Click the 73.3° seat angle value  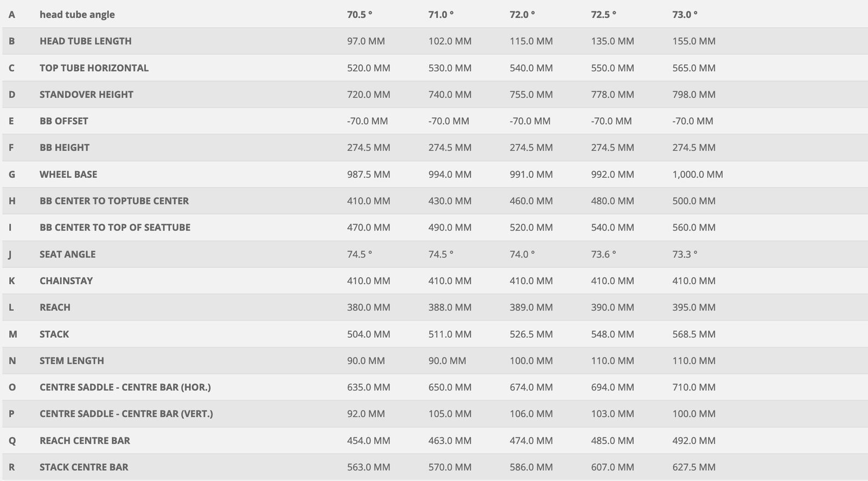coord(685,254)
